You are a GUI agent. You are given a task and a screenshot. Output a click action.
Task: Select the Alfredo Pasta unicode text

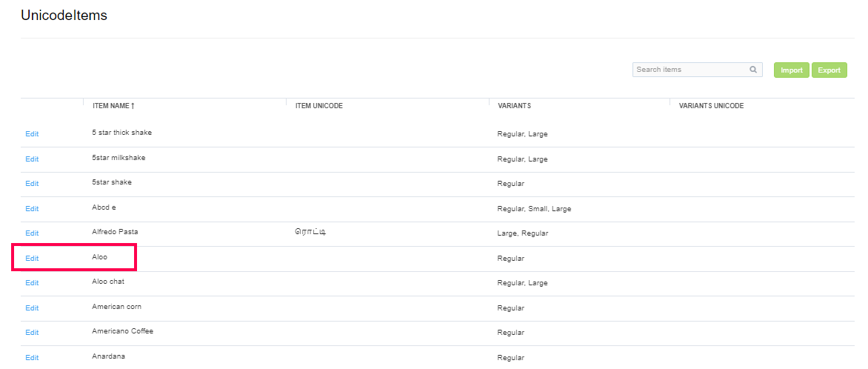(310, 233)
